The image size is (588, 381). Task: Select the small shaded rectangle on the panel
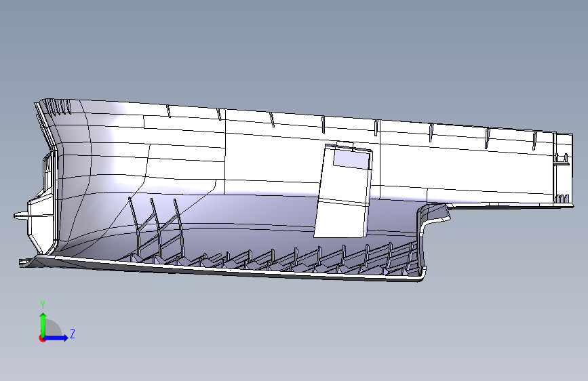click(351, 160)
